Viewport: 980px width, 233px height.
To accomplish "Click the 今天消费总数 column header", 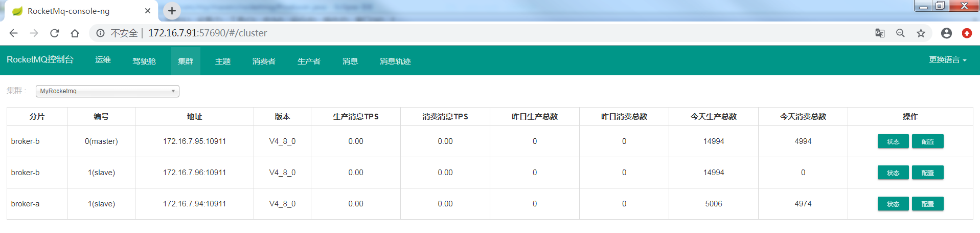I will pyautogui.click(x=803, y=117).
